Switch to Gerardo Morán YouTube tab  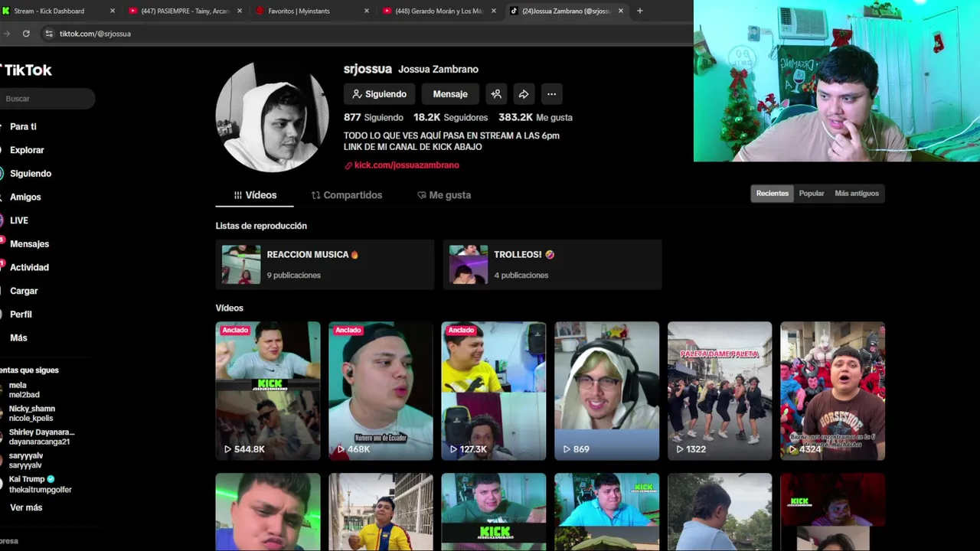(438, 11)
